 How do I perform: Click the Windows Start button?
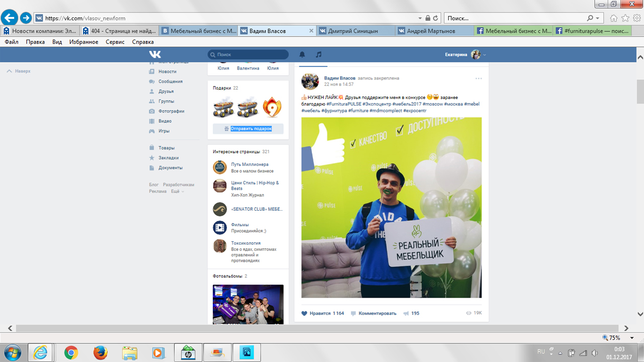coord(12,352)
